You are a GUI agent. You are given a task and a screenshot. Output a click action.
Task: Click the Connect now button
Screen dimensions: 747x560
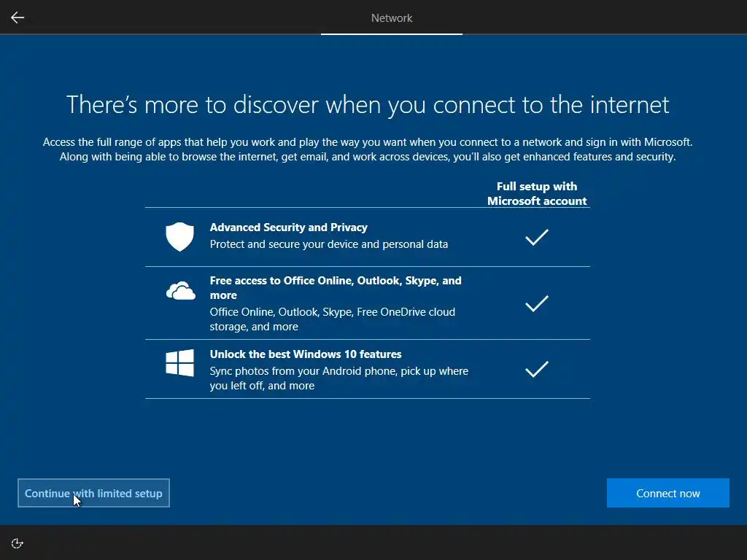tap(668, 493)
